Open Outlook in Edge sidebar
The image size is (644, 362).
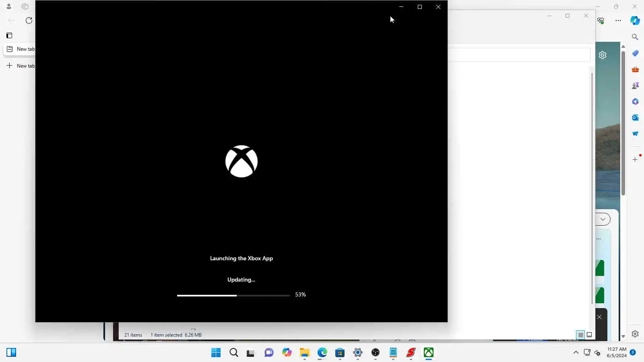pos(635,117)
